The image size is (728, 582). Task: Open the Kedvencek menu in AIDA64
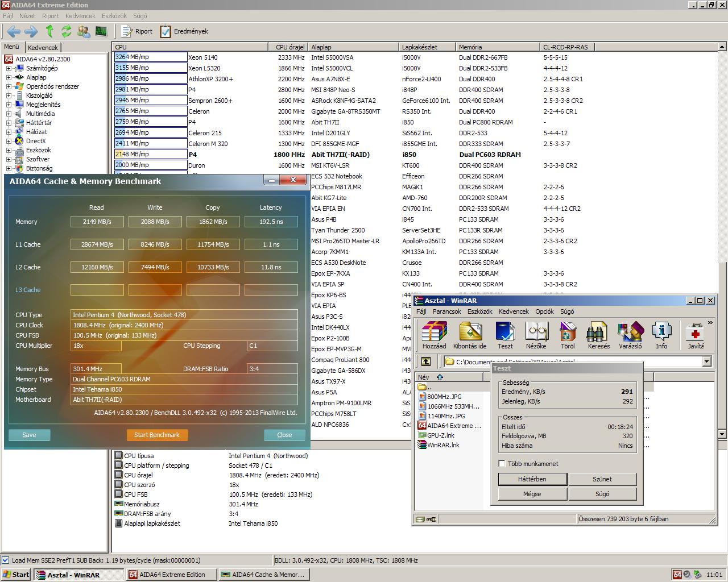80,16
